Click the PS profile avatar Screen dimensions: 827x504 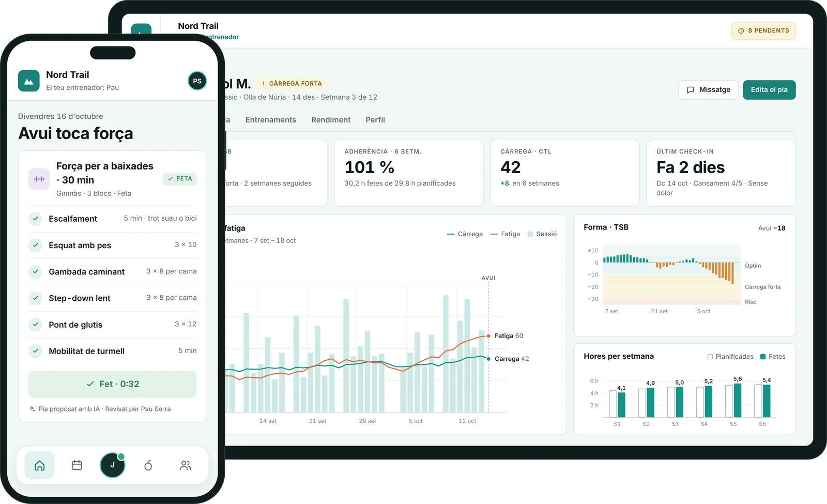tap(197, 81)
